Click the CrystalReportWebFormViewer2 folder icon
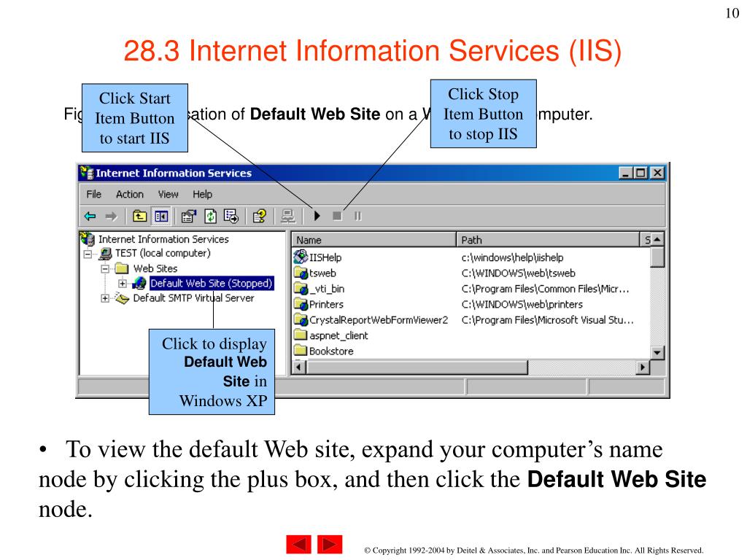The width and height of the screenshot is (747, 560). point(301,319)
